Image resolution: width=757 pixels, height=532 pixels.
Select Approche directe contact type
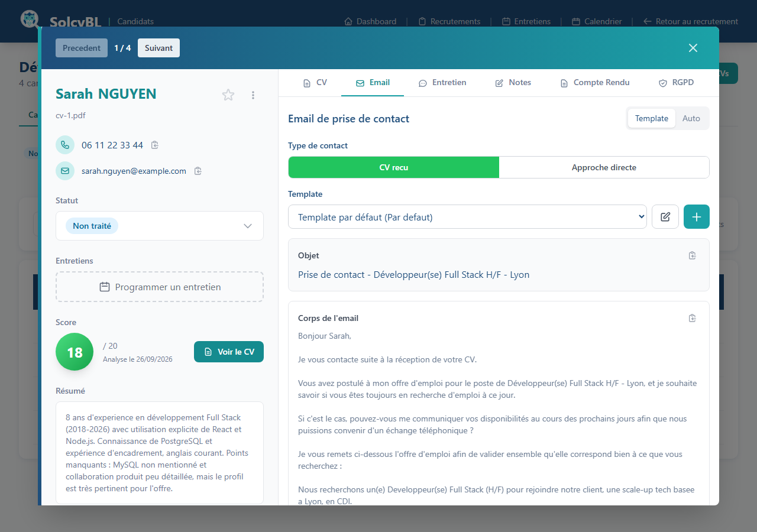[604, 167]
